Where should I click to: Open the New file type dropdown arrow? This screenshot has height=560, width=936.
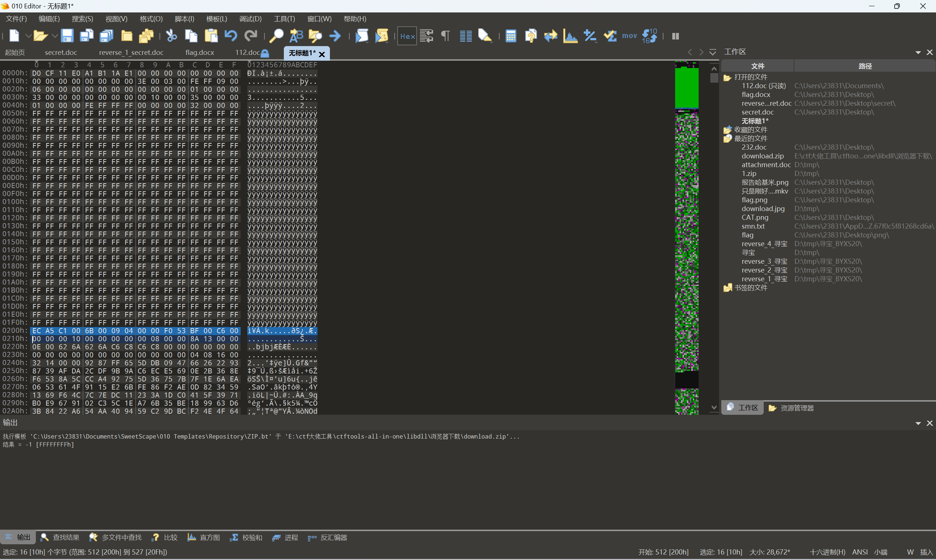pyautogui.click(x=28, y=36)
